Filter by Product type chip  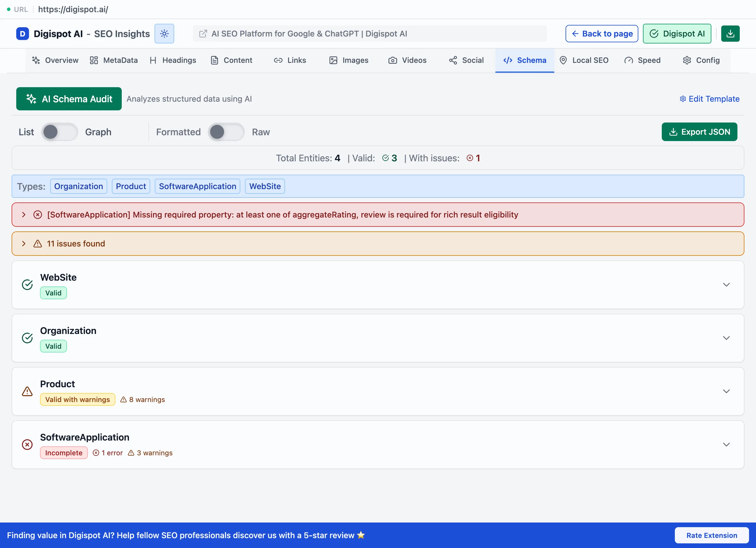click(x=131, y=186)
